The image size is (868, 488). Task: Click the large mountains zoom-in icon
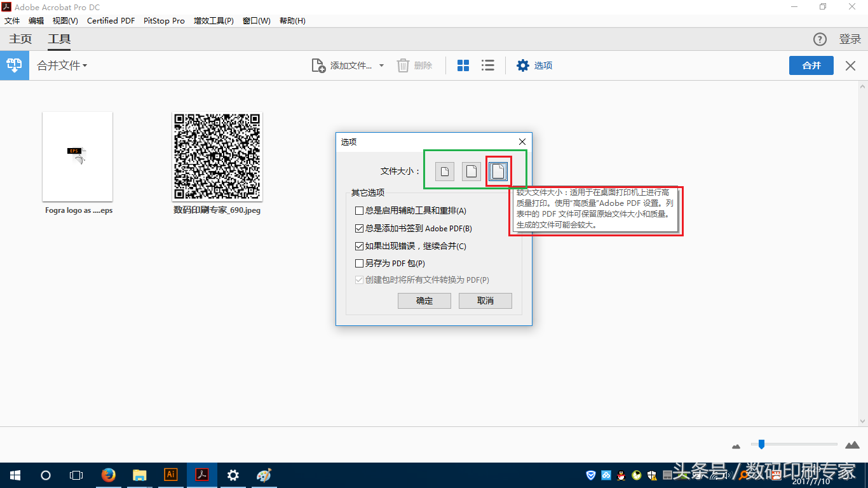(x=852, y=445)
